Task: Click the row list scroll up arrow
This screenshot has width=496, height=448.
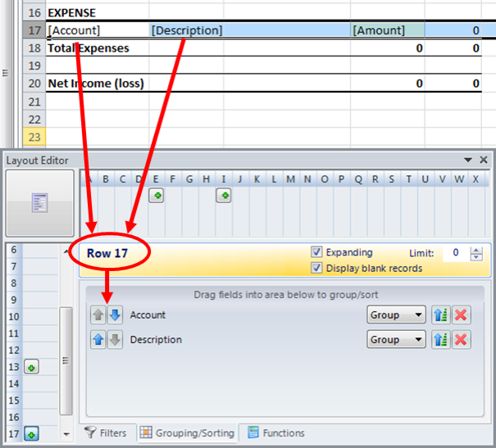Action: pyautogui.click(x=66, y=251)
